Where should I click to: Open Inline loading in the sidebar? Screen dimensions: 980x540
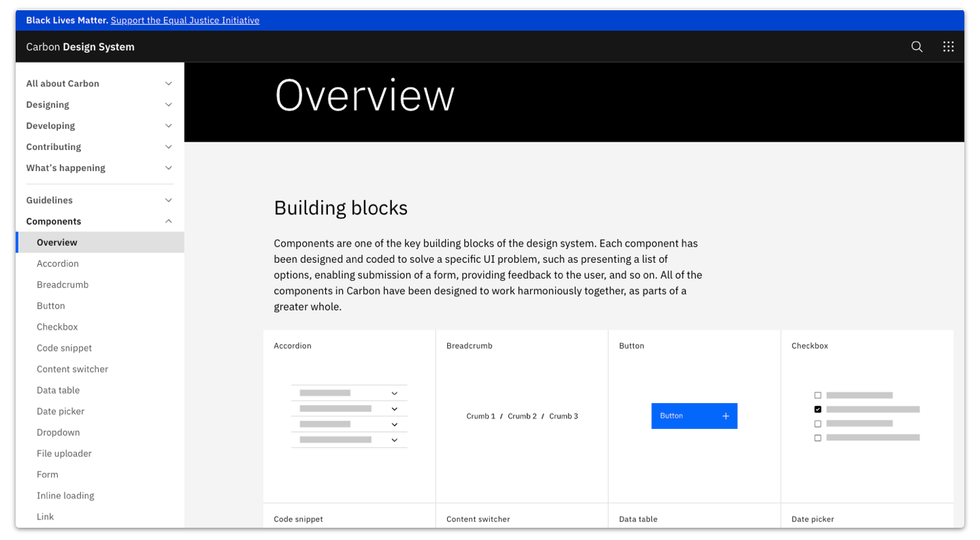[100, 496]
